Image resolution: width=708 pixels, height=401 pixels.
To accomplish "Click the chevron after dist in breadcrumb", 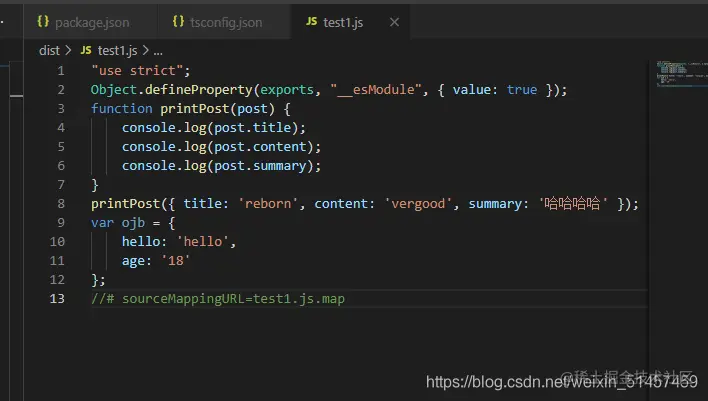I will pos(68,51).
